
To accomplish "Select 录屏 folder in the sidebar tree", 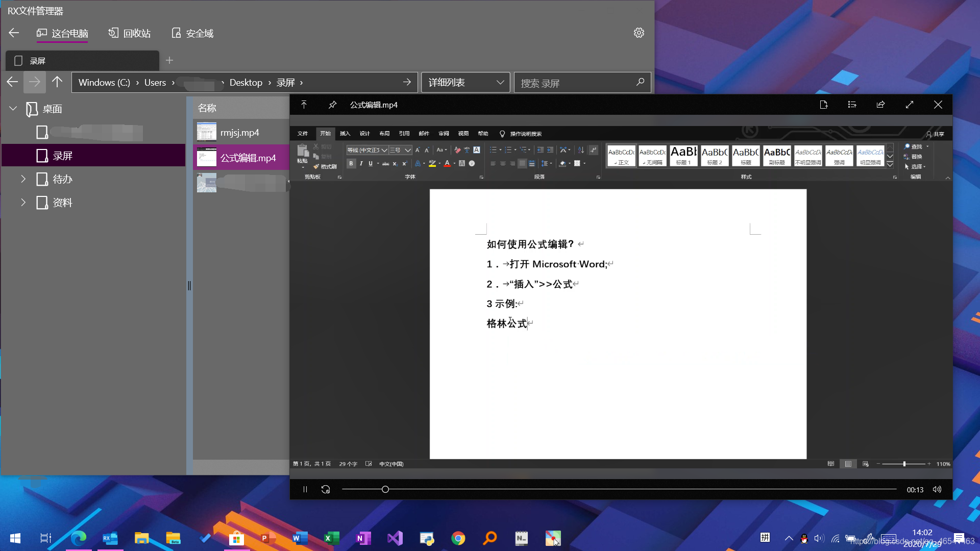I will tap(93, 156).
